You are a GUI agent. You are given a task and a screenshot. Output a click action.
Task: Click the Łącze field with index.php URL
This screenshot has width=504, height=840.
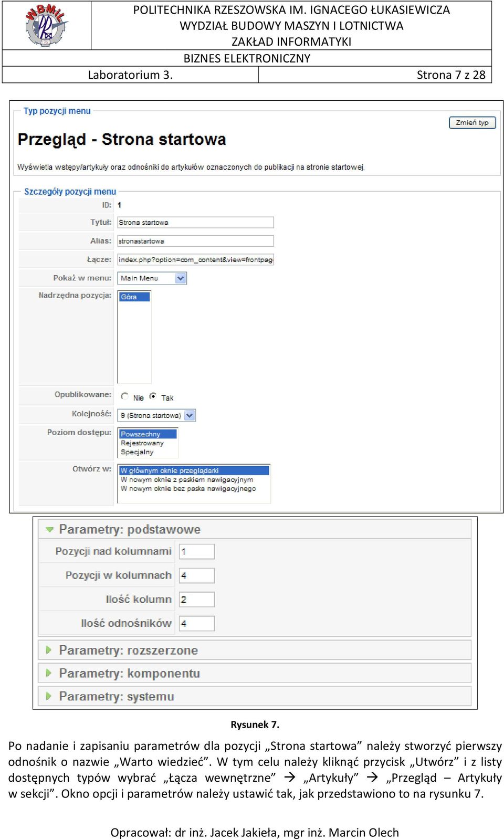pos(195,259)
